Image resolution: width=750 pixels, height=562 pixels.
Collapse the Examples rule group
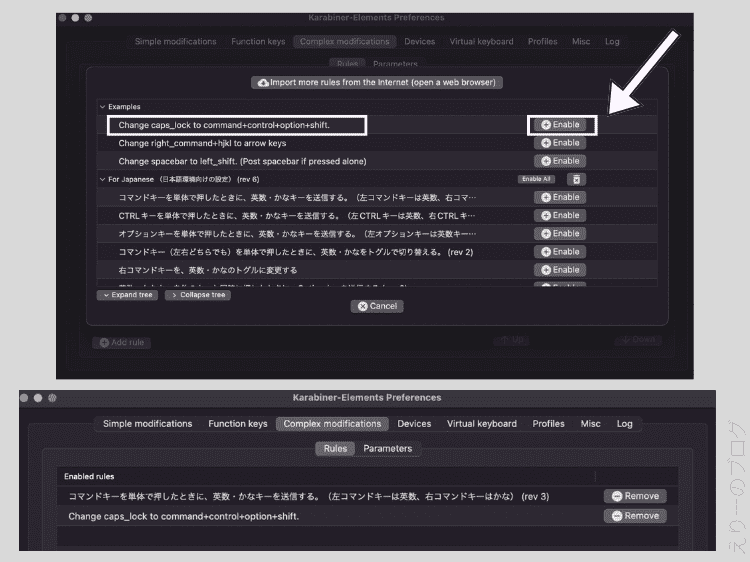coord(102,107)
